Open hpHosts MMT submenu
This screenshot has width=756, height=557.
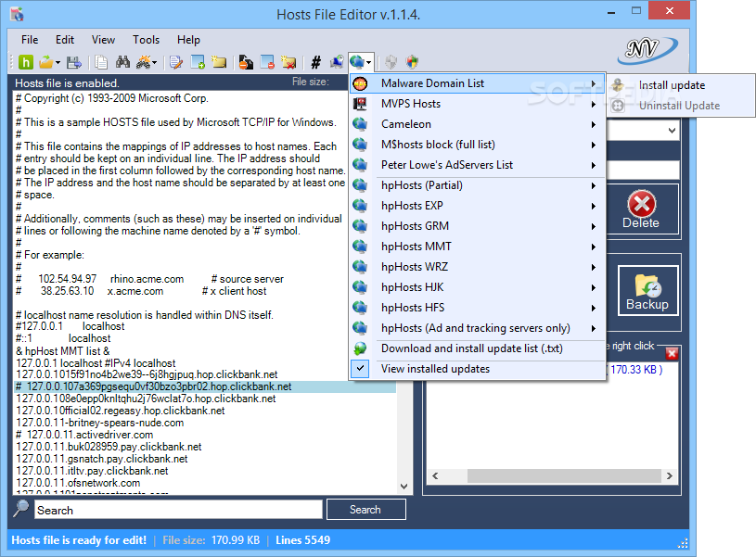coord(477,247)
